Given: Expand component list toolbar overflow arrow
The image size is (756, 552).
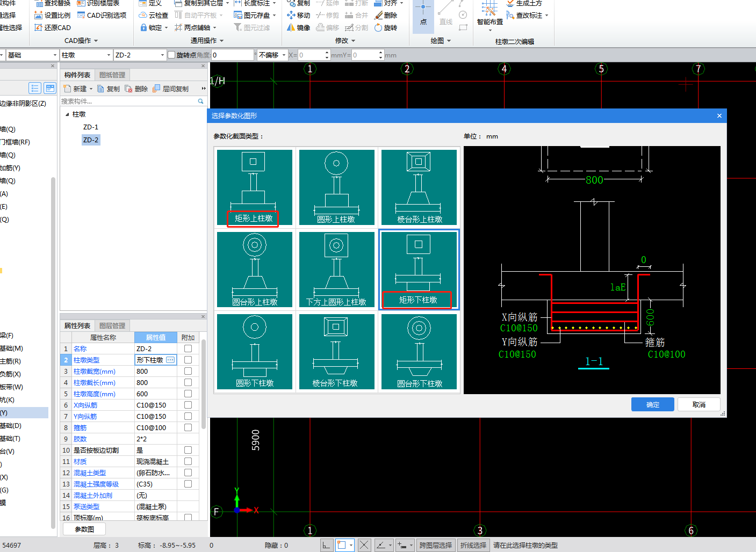Looking at the screenshot, I should tap(203, 89).
